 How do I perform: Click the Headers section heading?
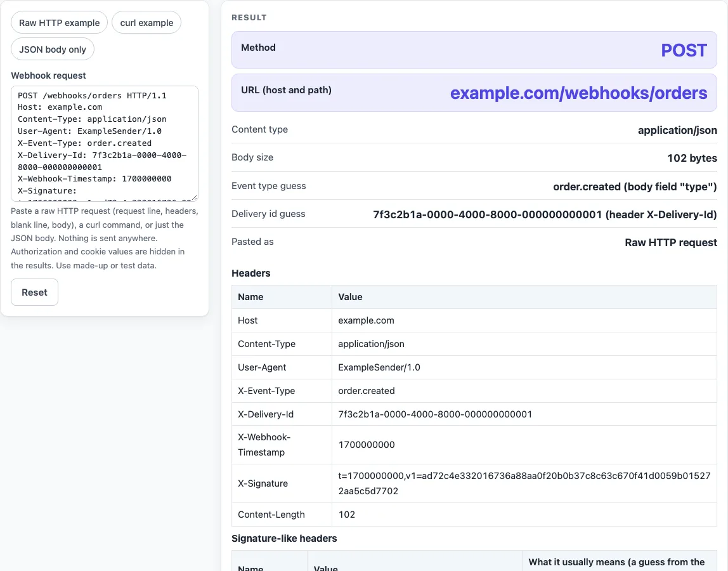pyautogui.click(x=250, y=273)
